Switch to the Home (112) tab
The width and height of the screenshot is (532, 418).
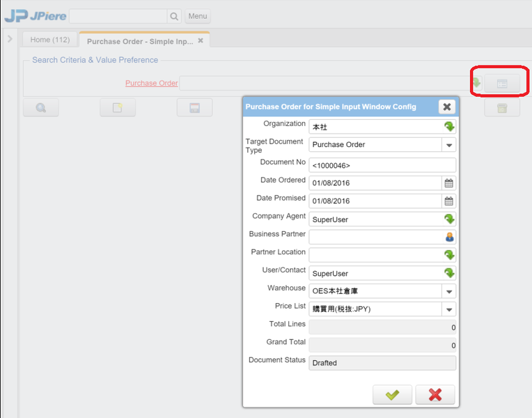(x=50, y=40)
